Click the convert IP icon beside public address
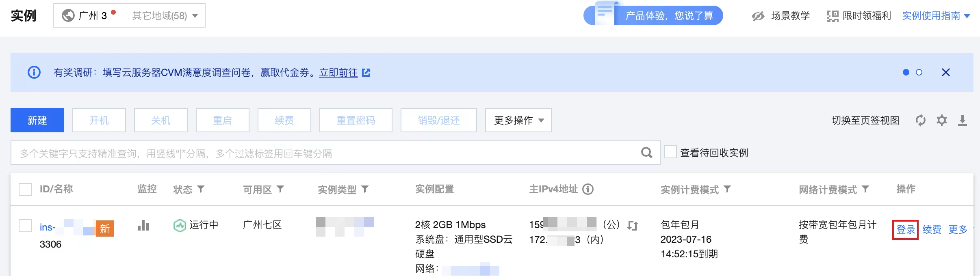 pos(633,225)
